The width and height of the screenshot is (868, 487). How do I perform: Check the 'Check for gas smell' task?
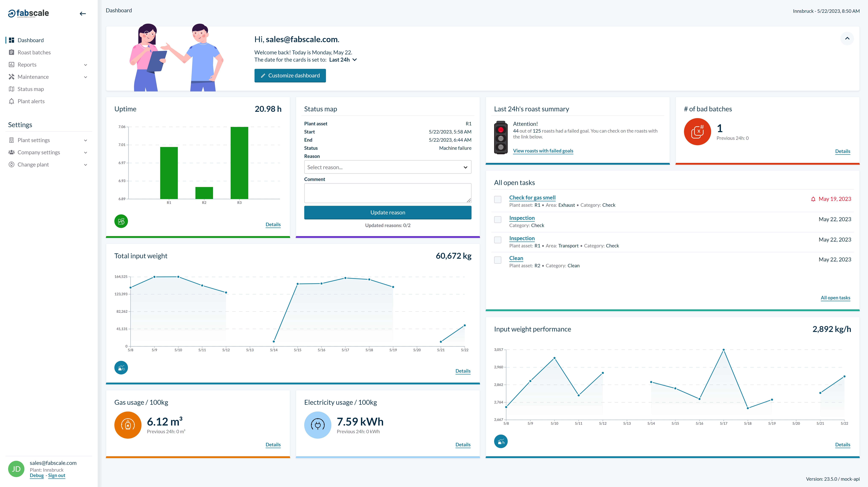click(x=498, y=199)
